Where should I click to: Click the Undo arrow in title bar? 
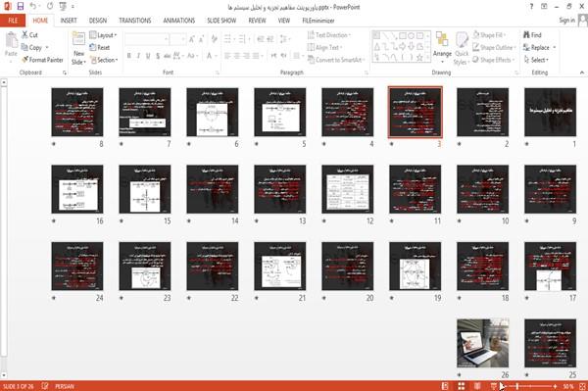33,7
